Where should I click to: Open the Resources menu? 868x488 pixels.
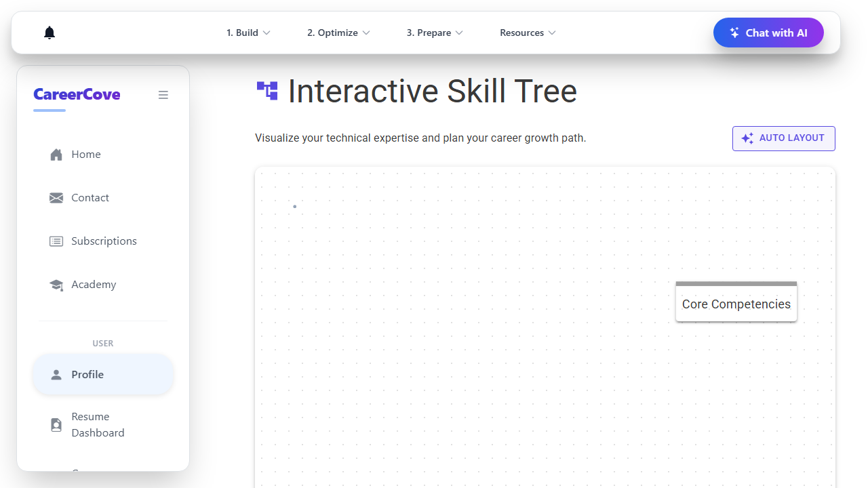click(x=528, y=33)
